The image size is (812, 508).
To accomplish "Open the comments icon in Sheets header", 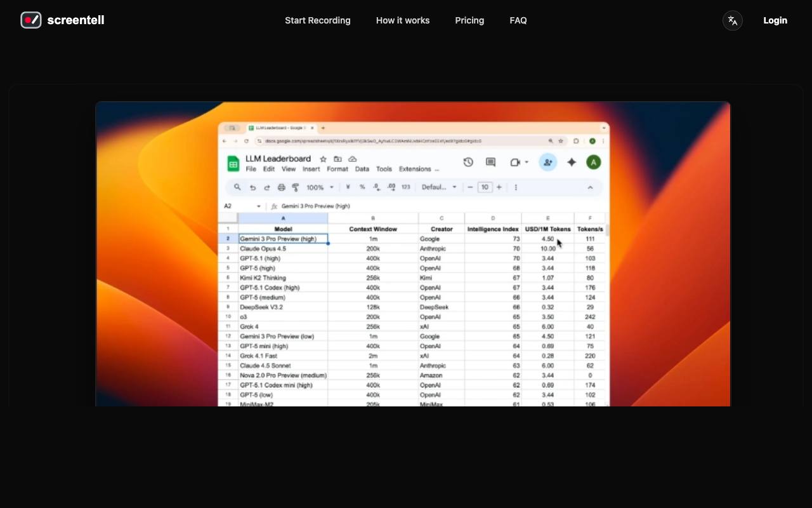I will pos(490,162).
